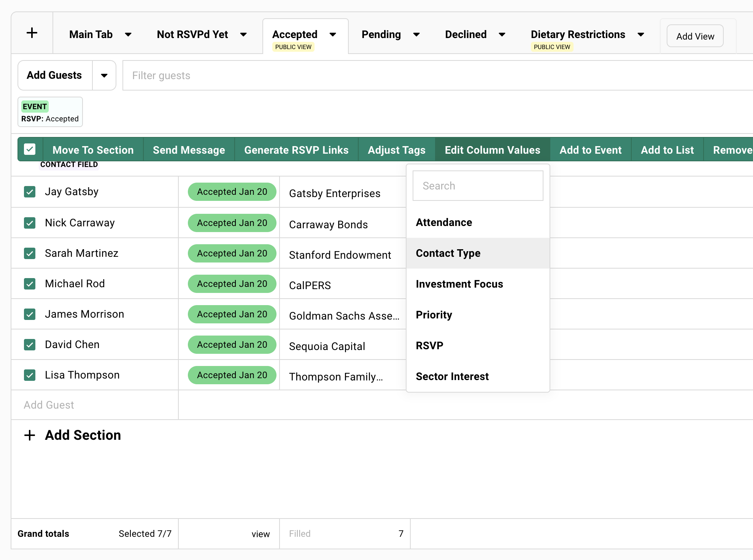Open the Dietary Restrictions tab dropdown
Viewport: 753px width, 560px height.
coord(641,34)
